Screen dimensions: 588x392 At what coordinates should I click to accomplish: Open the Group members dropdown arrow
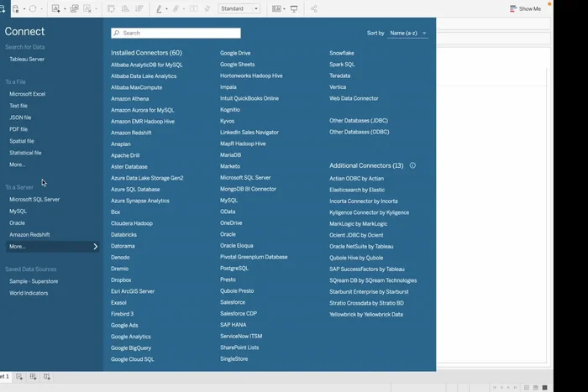[184, 8]
